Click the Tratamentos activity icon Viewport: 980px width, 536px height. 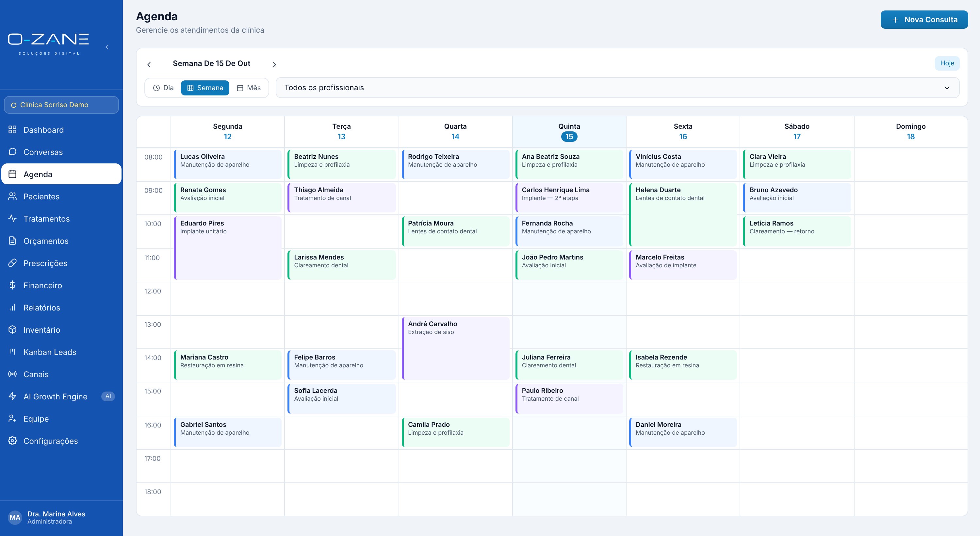(12, 219)
